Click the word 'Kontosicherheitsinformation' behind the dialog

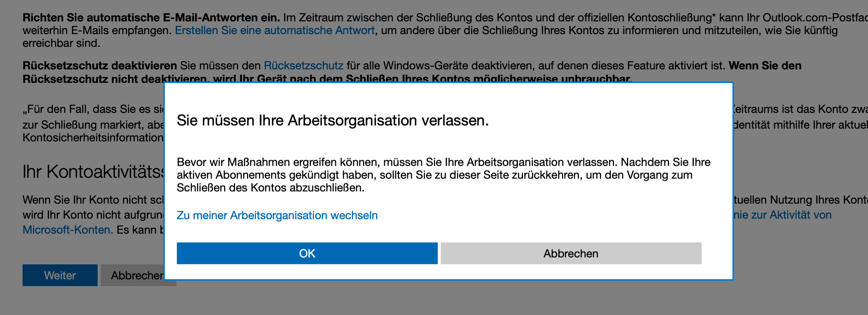click(x=93, y=138)
